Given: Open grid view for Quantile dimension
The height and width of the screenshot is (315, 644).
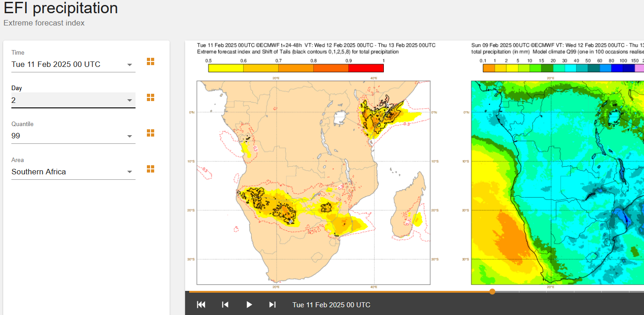Looking at the screenshot, I should (151, 133).
